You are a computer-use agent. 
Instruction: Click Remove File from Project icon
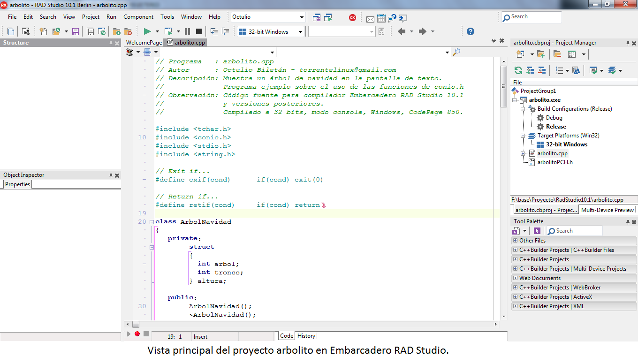pos(128,31)
